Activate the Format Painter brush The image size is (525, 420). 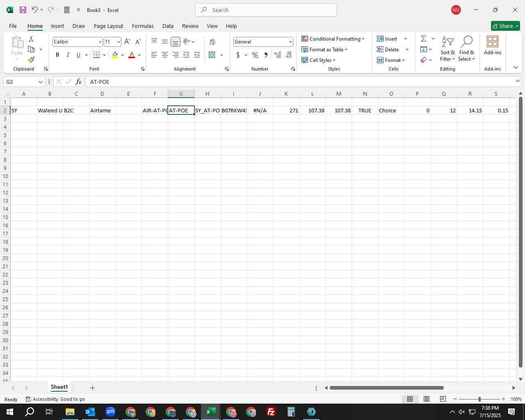(31, 60)
